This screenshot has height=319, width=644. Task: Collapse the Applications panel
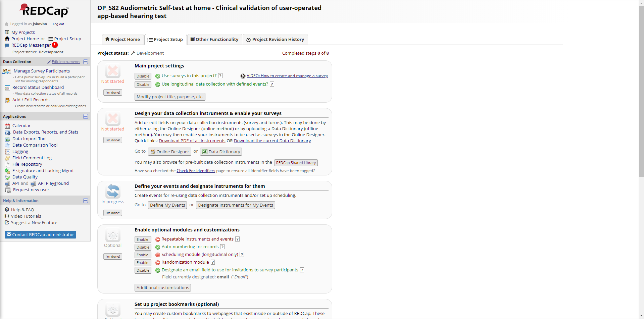[86, 116]
